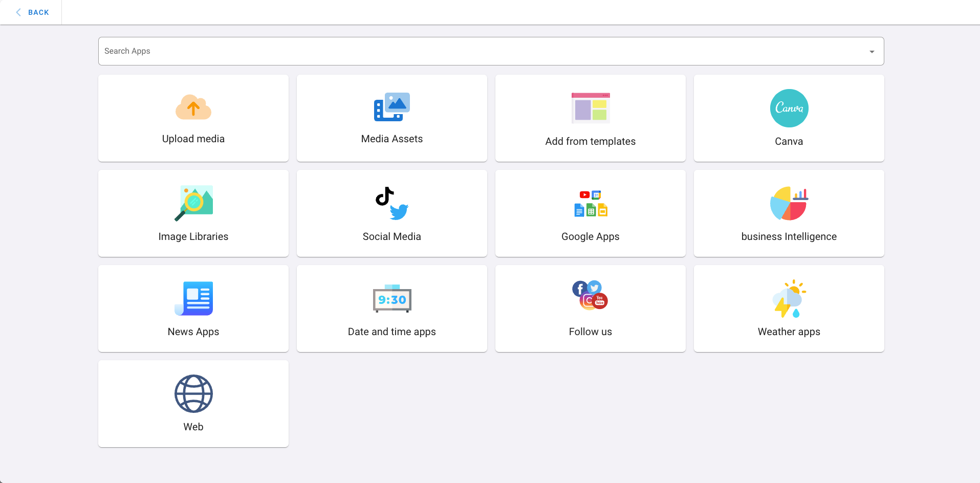Click the Image Libraries magnifier icon
Screen dimensions: 980x483
193,203
